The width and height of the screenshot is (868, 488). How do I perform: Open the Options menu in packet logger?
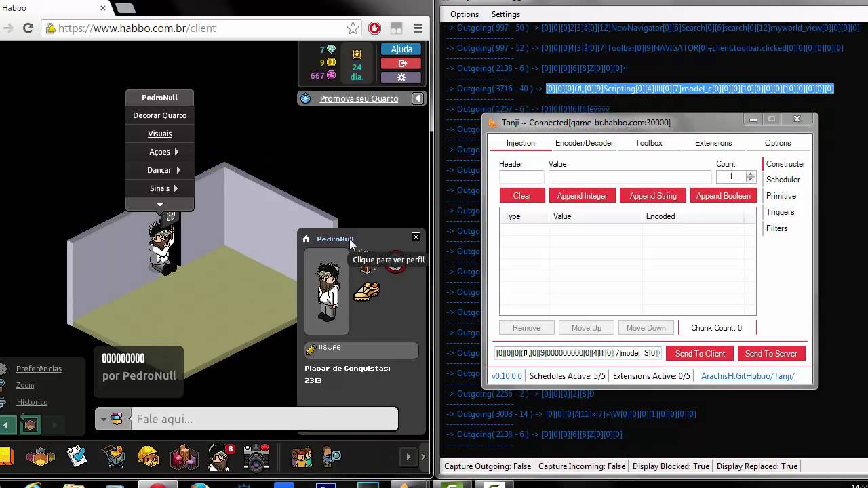tap(465, 14)
